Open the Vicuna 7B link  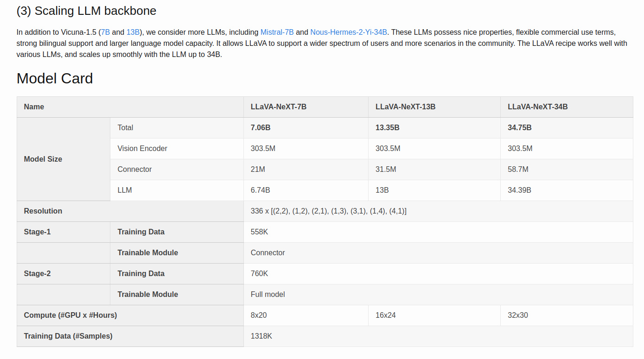click(x=105, y=32)
